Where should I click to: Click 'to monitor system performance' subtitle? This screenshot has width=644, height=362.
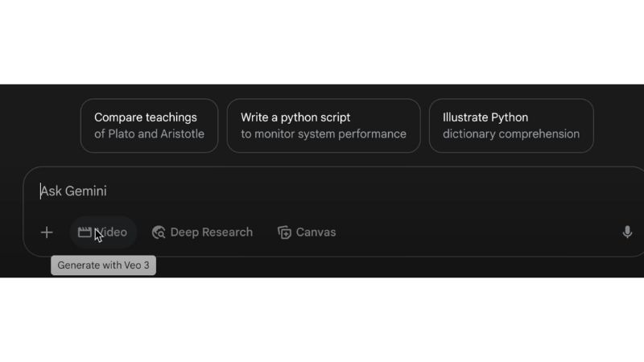pos(323,134)
